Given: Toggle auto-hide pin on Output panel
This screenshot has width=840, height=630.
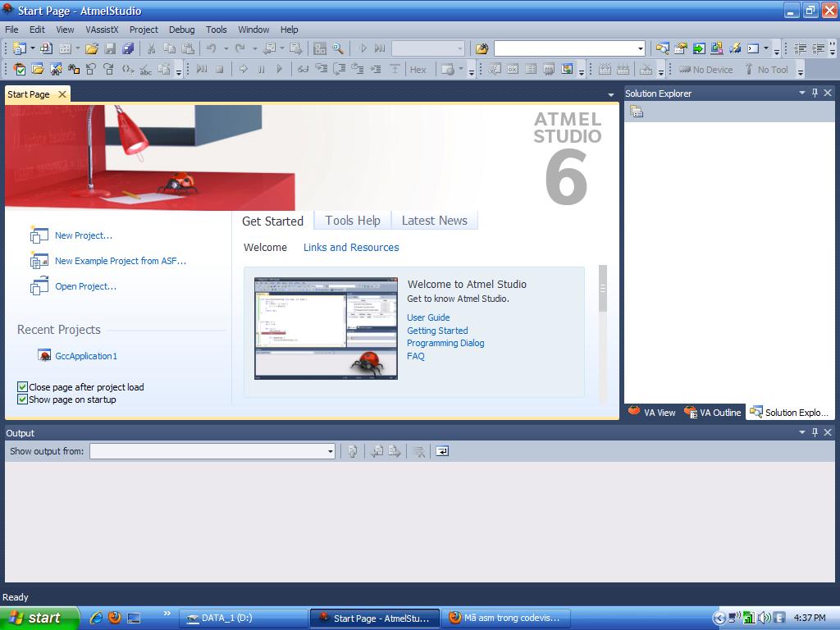Looking at the screenshot, I should (x=815, y=432).
